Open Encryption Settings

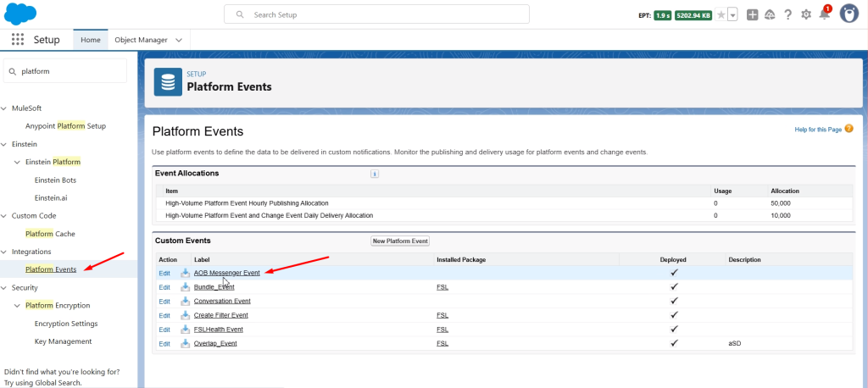pos(66,324)
